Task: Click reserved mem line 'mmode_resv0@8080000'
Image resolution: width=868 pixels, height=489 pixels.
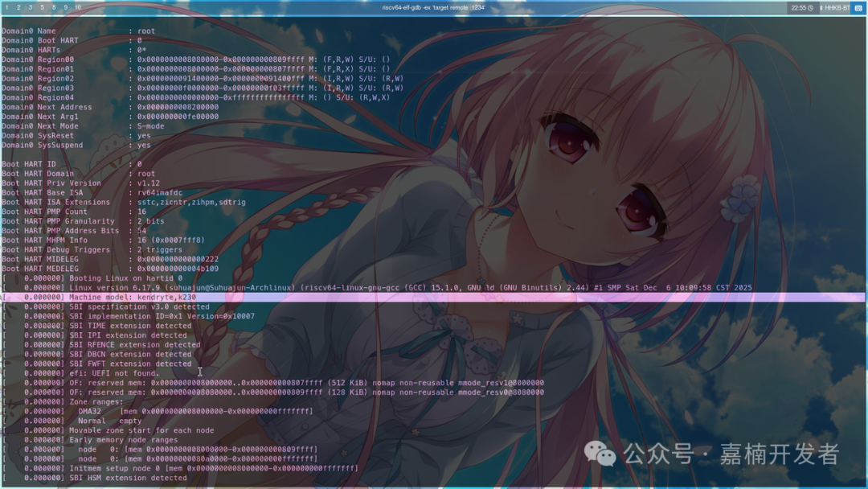Action: coord(273,392)
